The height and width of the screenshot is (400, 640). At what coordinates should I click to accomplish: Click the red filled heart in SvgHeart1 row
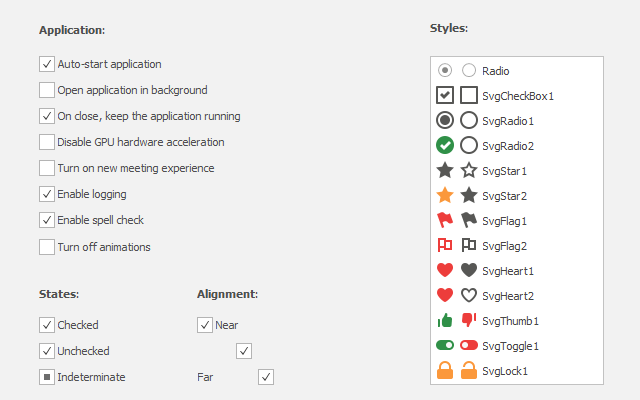click(x=445, y=270)
